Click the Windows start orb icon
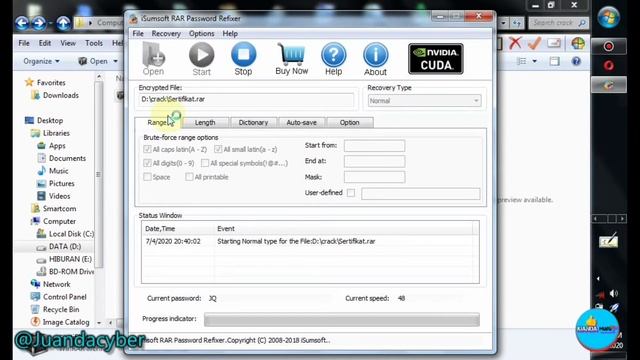The image size is (640, 360). click(x=609, y=17)
